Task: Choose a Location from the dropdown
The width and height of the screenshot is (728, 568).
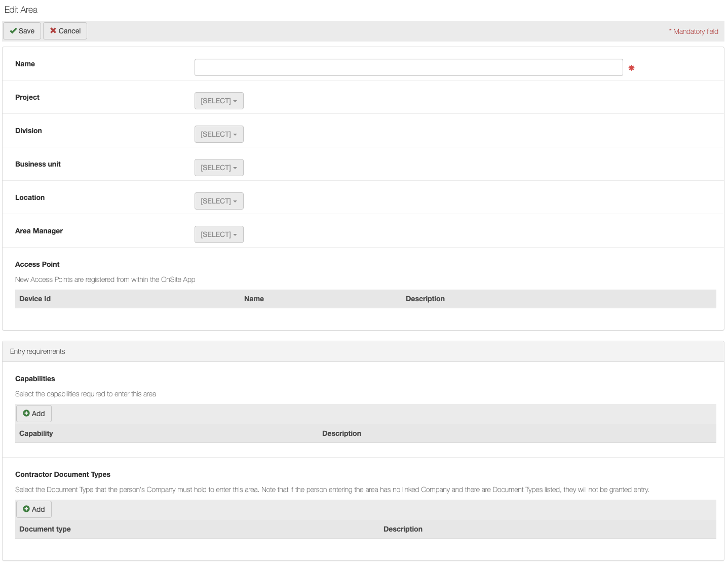Action: click(219, 201)
